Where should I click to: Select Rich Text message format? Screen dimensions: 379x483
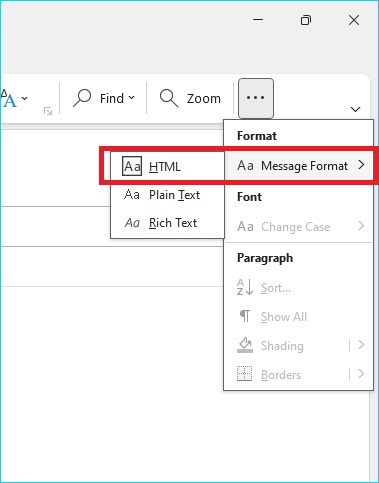(167, 223)
